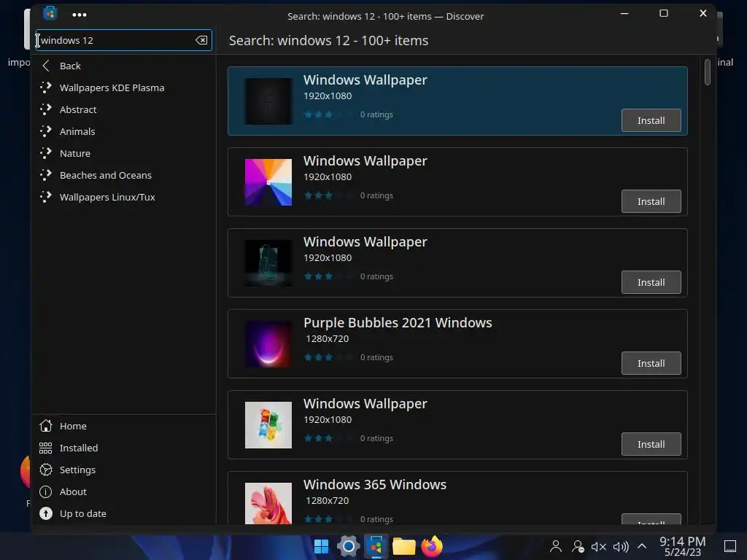Click the user account tray icon
This screenshot has width=747, height=560.
pos(555,547)
